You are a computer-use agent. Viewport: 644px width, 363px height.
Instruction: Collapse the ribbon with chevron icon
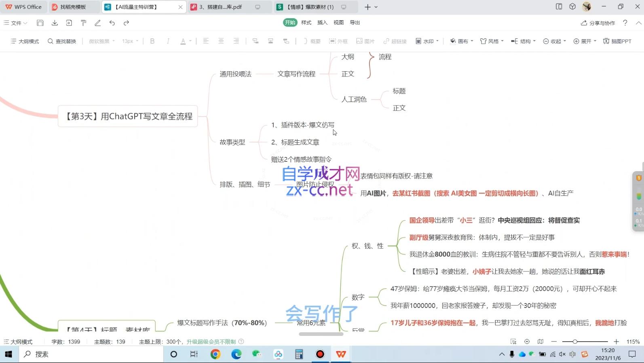638,23
